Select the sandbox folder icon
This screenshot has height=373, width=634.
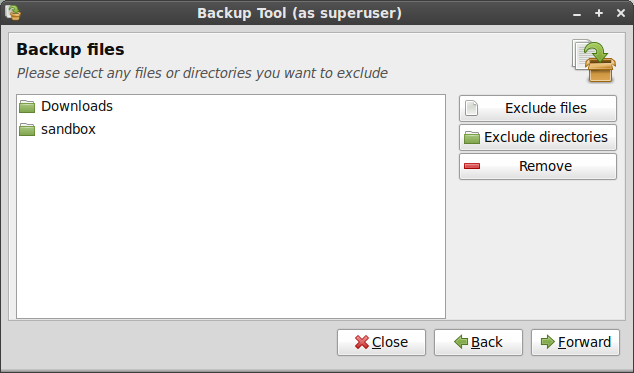tap(27, 129)
